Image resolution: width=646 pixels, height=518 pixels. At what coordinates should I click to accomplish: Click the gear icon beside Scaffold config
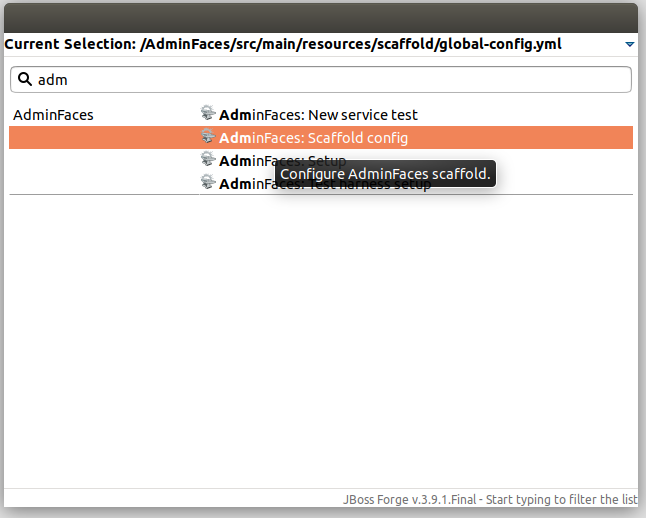pos(208,136)
